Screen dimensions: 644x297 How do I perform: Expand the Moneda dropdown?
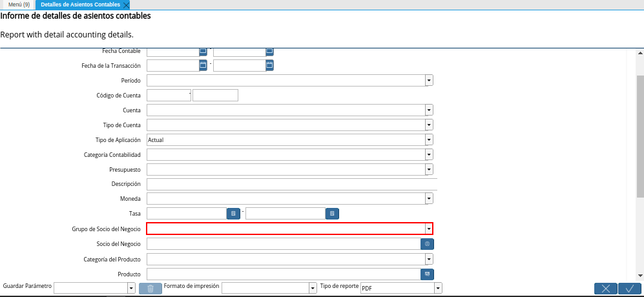(x=429, y=199)
